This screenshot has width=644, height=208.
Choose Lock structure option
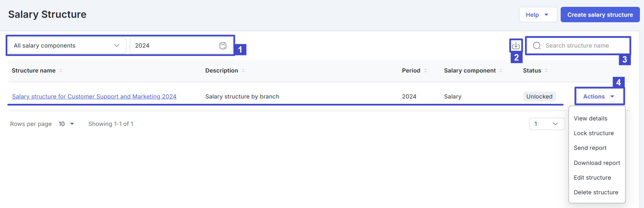593,133
